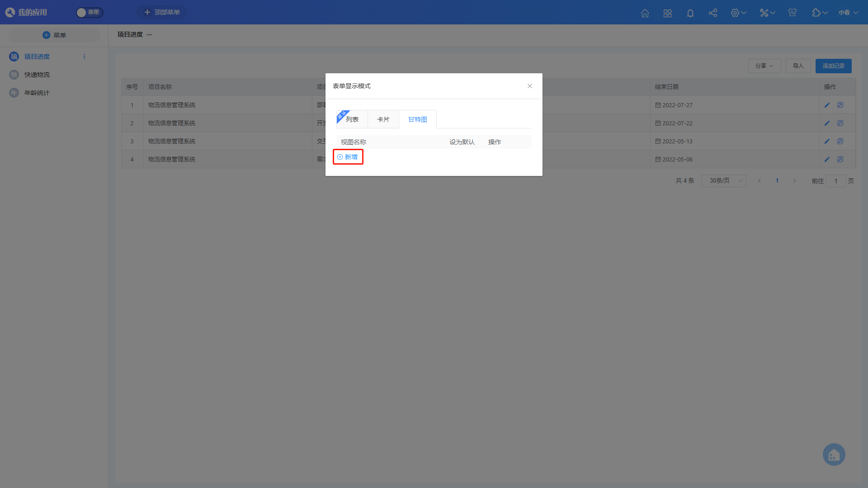Viewport: 868px width, 488px height.
Task: Edit the row ending 2022-07-22
Action: [x=827, y=123]
